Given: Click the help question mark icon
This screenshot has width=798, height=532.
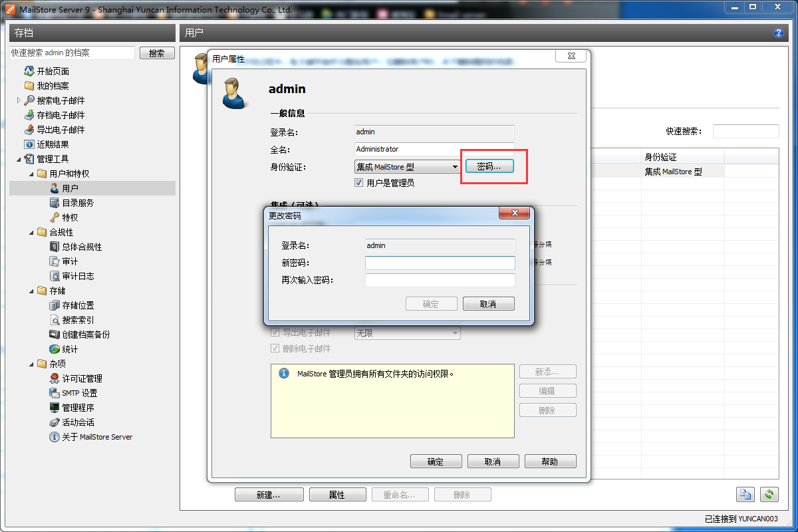Looking at the screenshot, I should 779,32.
